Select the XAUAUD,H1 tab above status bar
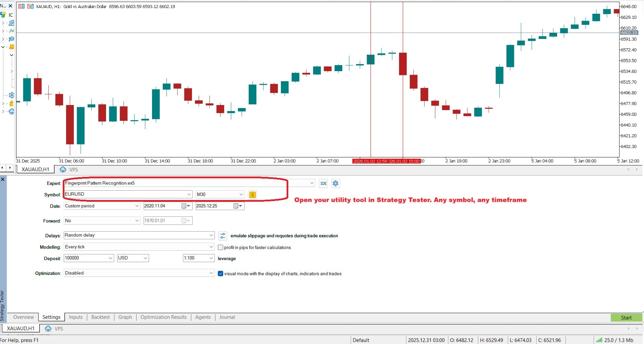The height and width of the screenshot is (344, 644). click(21, 329)
